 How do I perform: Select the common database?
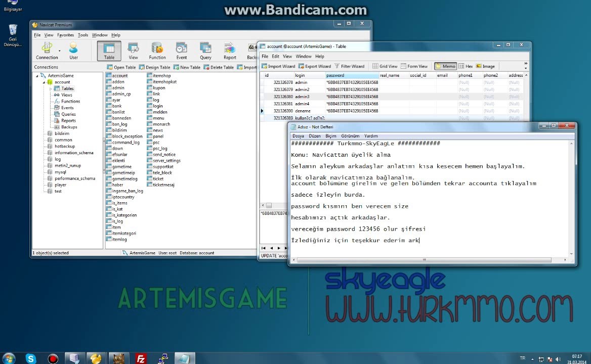(63, 140)
